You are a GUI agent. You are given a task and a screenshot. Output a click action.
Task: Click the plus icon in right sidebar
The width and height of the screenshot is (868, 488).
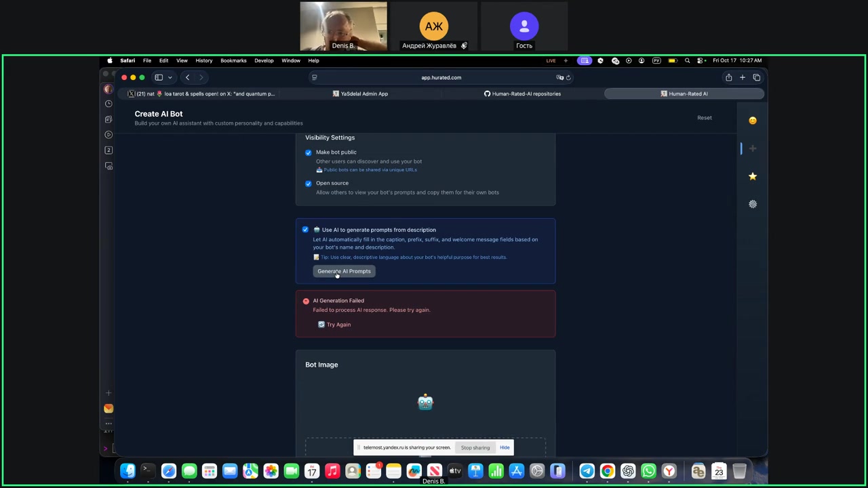(752, 148)
